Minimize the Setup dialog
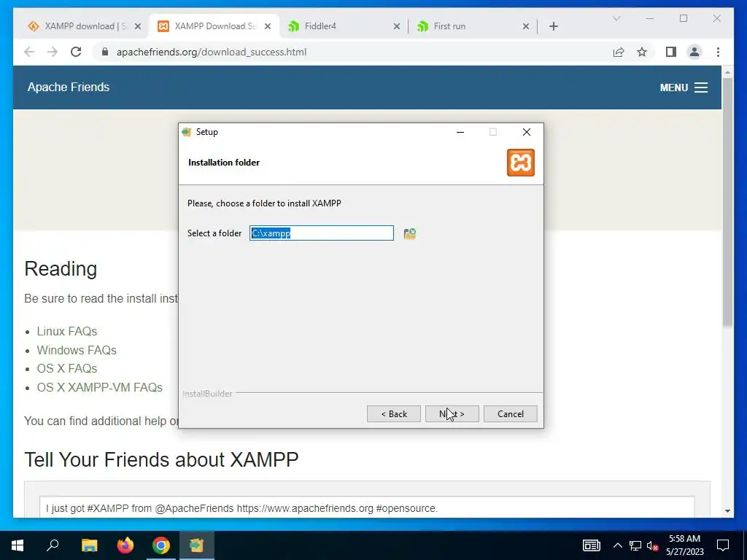747x560 pixels. tap(460, 132)
